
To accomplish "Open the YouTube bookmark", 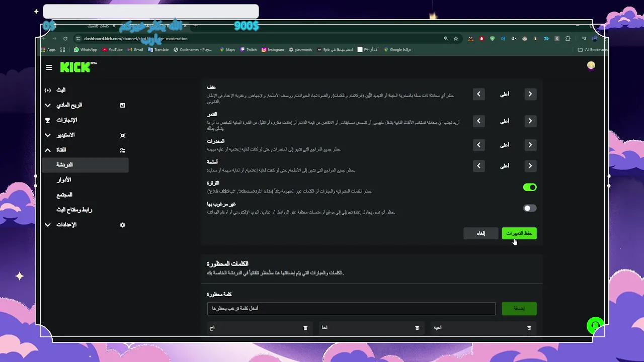I will click(112, 50).
